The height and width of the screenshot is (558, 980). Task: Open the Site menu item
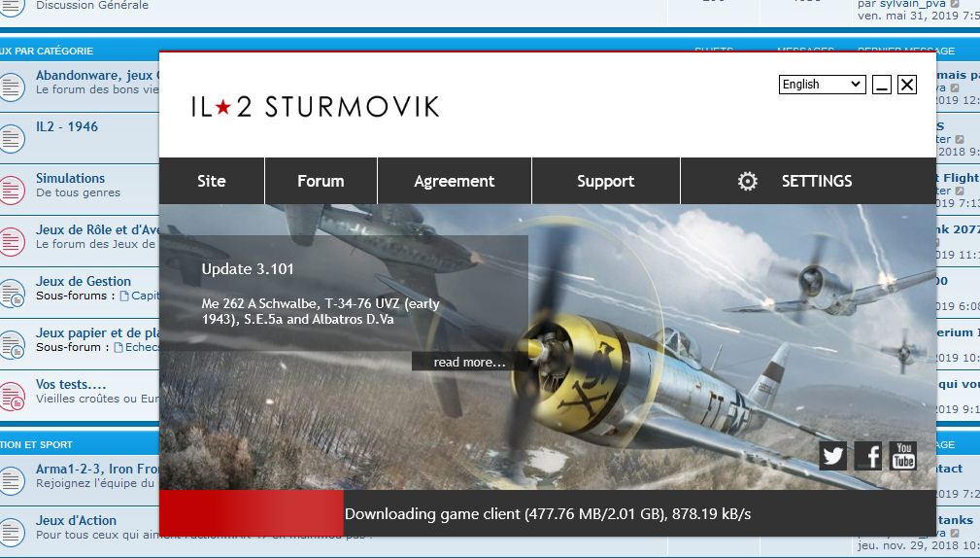coord(212,181)
